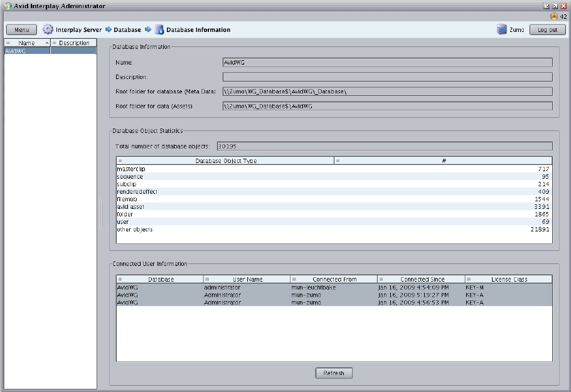The image size is (571, 392).
Task: Select connection from Jan 16, 2009 4:56:53 PM
Action: (334, 302)
